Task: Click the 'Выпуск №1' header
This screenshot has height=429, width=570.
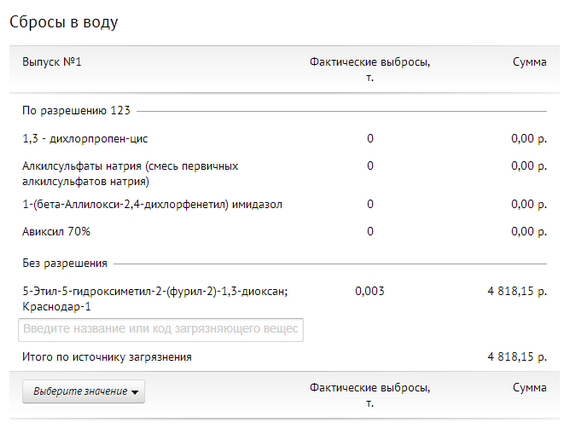Action: coord(52,62)
